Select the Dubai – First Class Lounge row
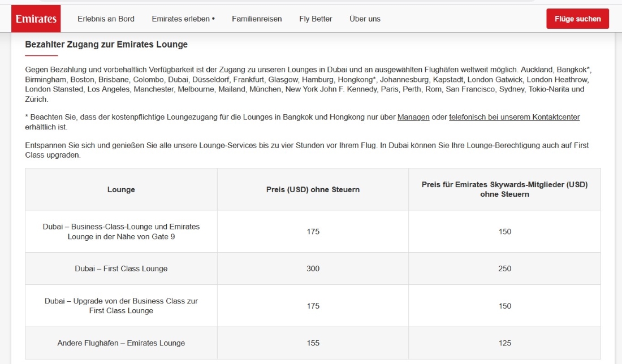Image resolution: width=622 pixels, height=364 pixels. pos(121,268)
